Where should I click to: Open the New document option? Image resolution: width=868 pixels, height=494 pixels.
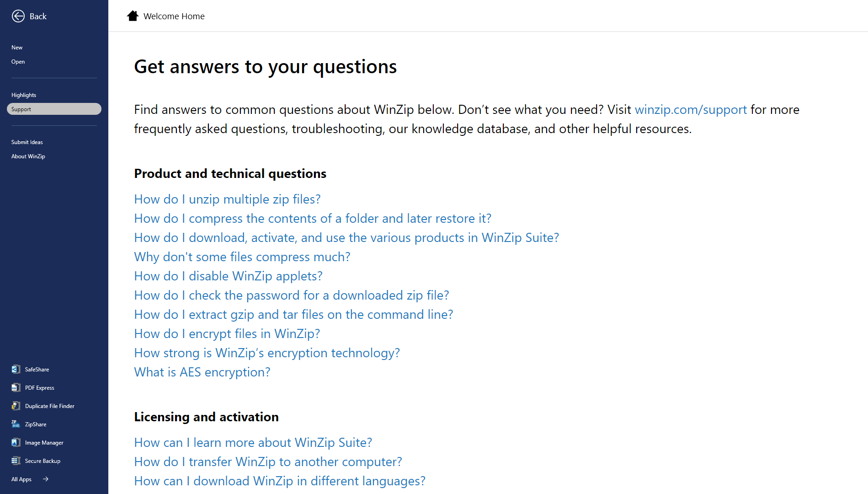pyautogui.click(x=17, y=47)
